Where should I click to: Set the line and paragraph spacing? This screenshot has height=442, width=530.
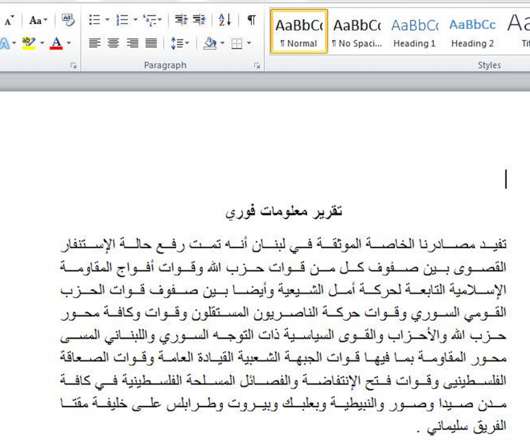176,43
